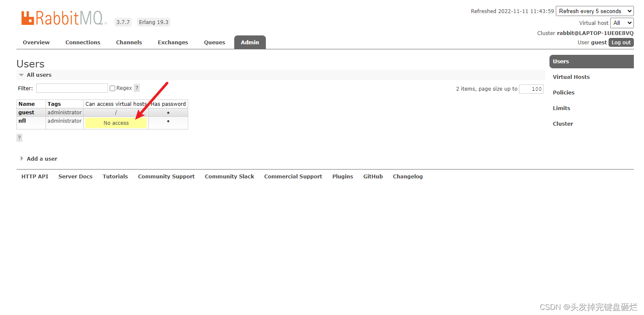The width and height of the screenshot is (644, 315).
Task: Click the Has password column header
Action: click(x=168, y=104)
